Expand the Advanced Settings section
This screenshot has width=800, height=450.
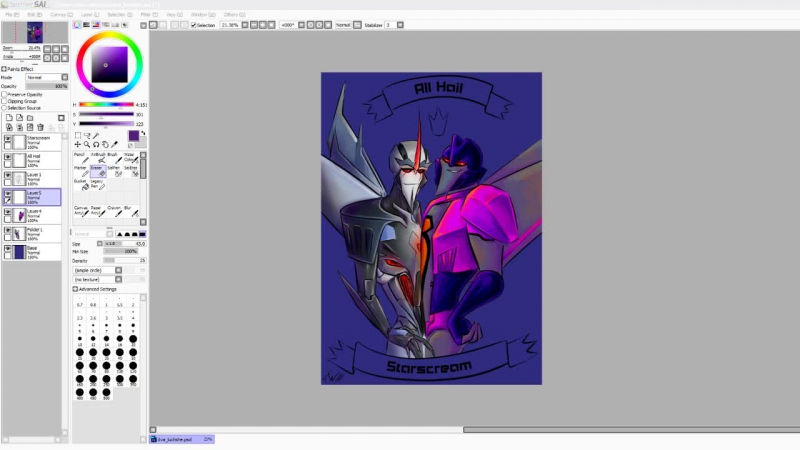click(75, 289)
